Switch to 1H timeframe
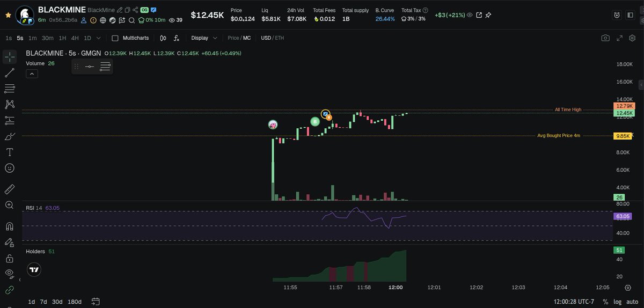The width and height of the screenshot is (644, 308). click(x=62, y=38)
